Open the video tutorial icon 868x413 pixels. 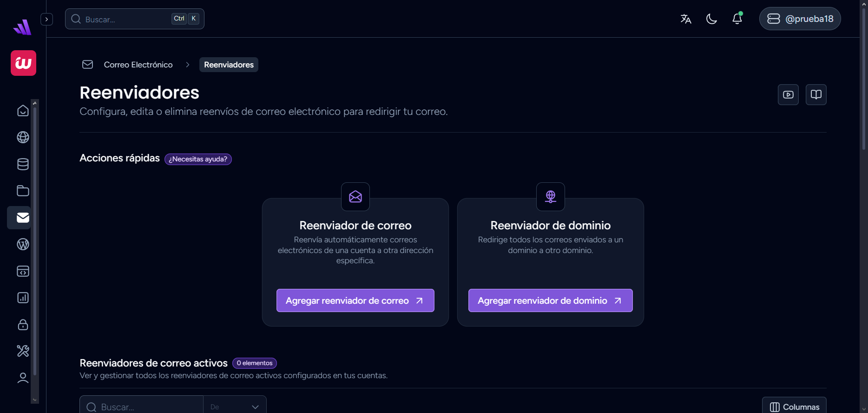point(788,95)
